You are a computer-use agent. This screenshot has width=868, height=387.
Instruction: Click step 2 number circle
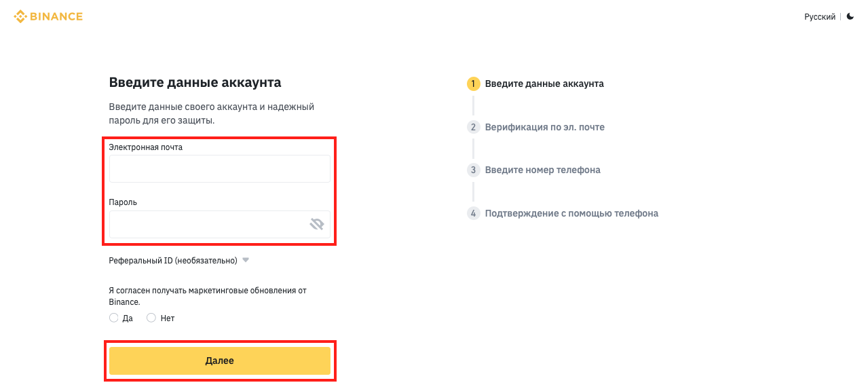(x=473, y=127)
